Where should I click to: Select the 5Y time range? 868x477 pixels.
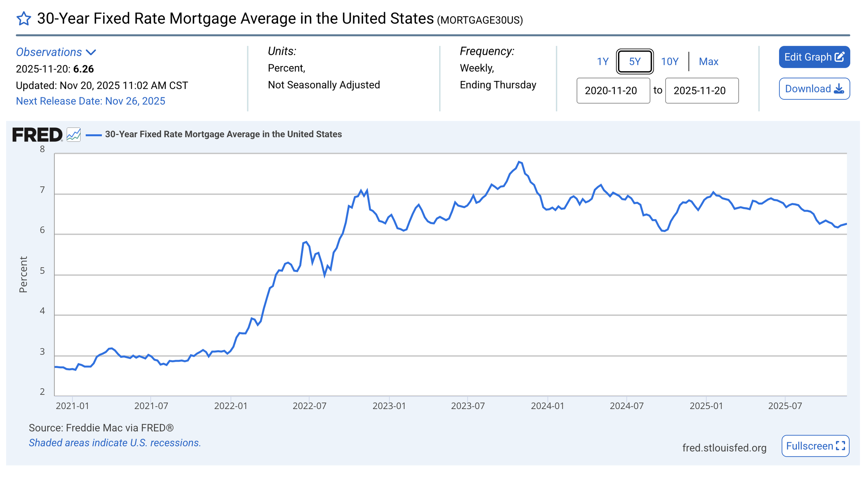(635, 61)
